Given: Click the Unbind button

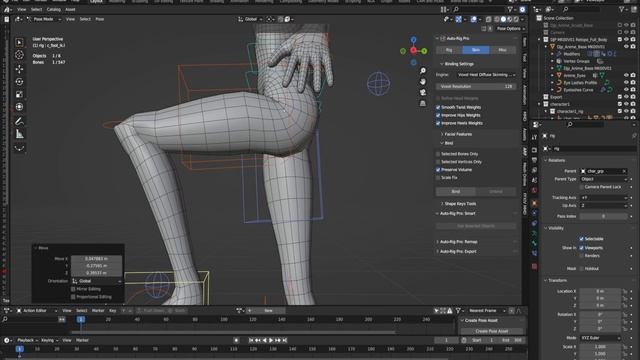Looking at the screenshot, I should (496, 191).
